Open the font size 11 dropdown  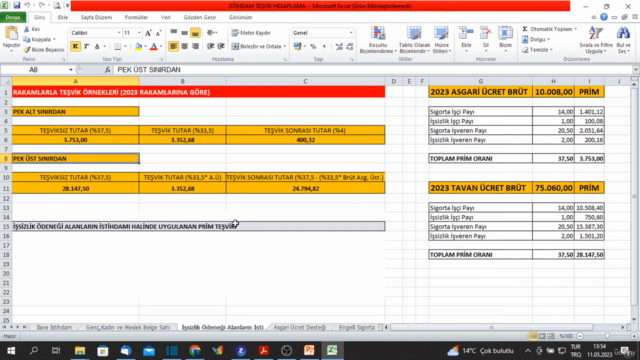tap(139, 33)
